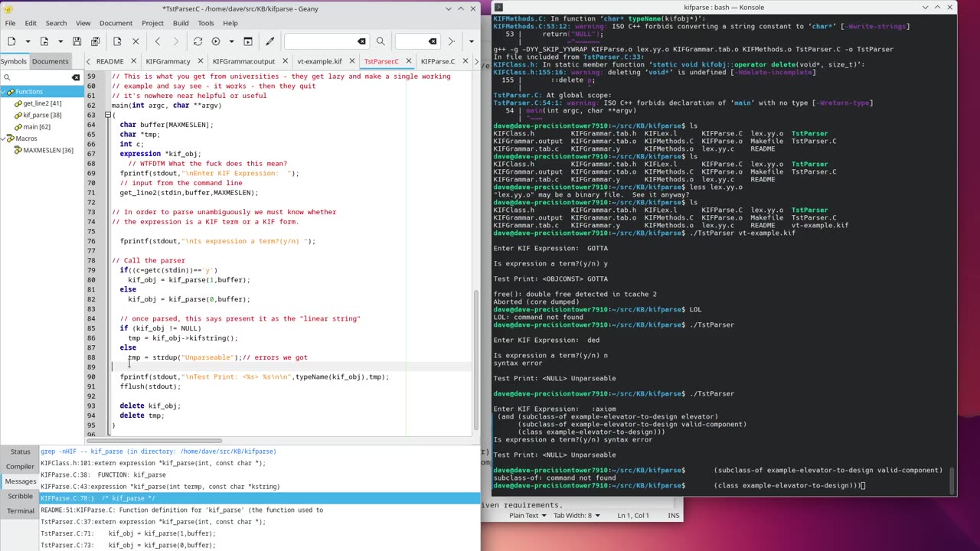Open the Compiler message tab

(x=20, y=466)
